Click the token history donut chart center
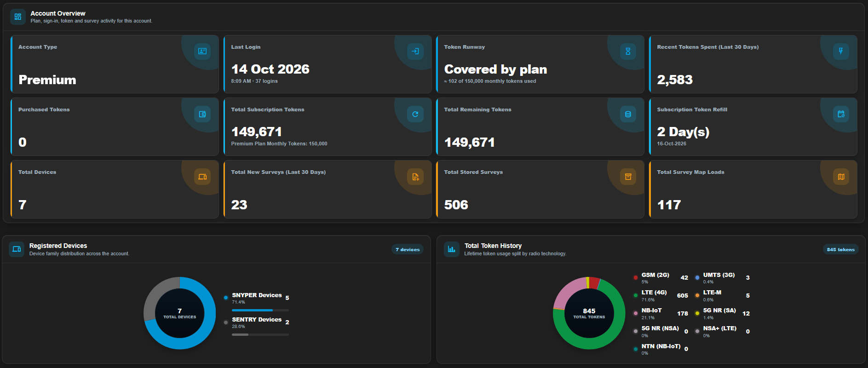 coord(589,313)
